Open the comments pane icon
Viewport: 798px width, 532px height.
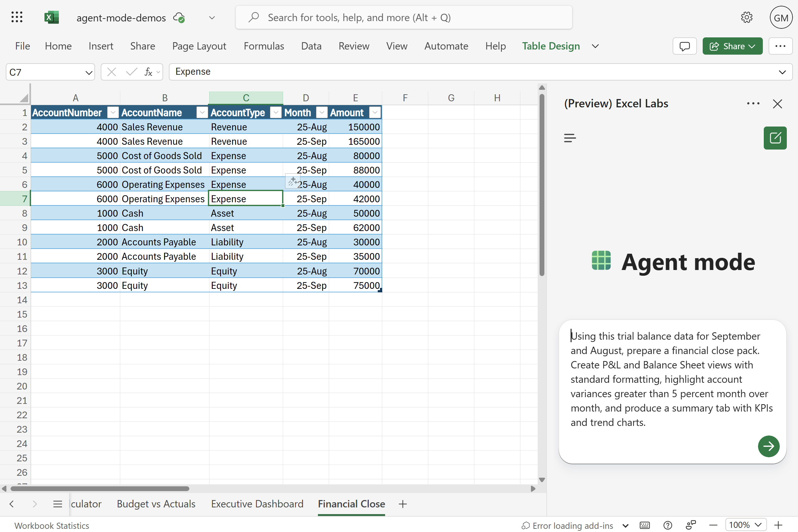pyautogui.click(x=684, y=46)
